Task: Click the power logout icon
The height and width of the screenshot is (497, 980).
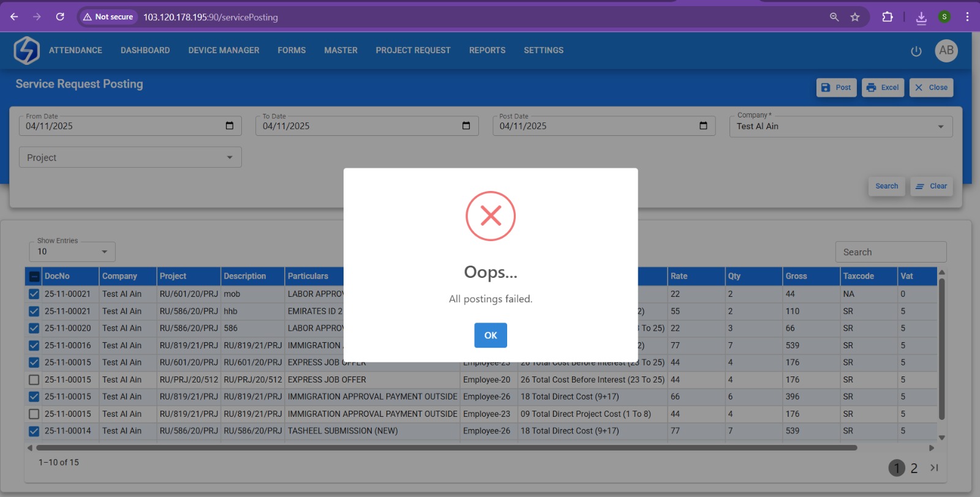Action: pyautogui.click(x=916, y=51)
